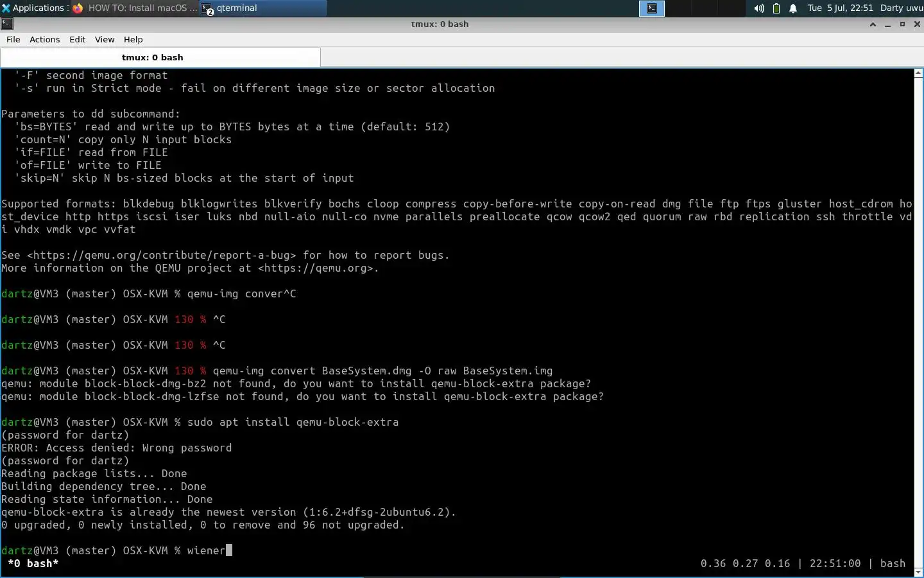Open the Help menu
The width and height of the screenshot is (924, 578).
click(133, 39)
